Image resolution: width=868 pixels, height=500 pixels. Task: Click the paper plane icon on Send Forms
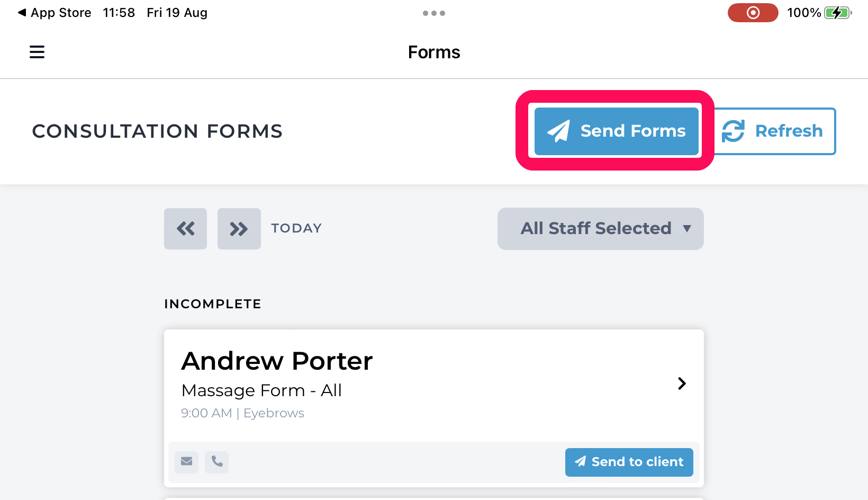558,131
